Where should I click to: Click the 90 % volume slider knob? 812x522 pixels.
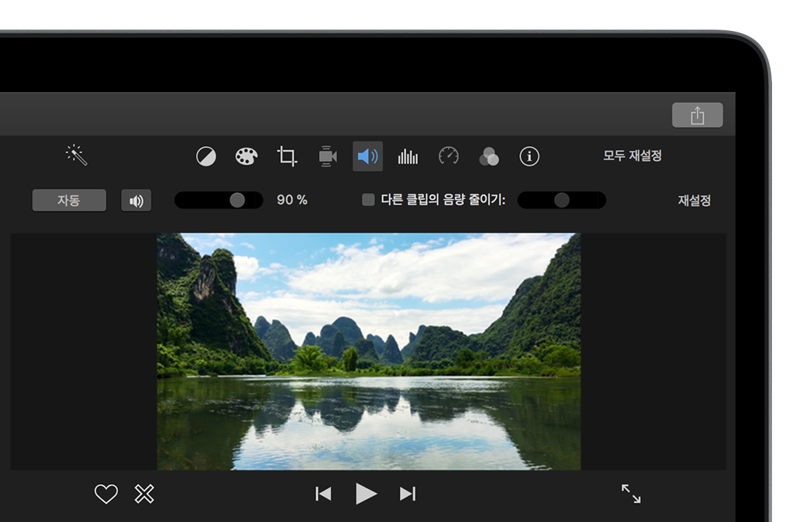[x=237, y=200]
